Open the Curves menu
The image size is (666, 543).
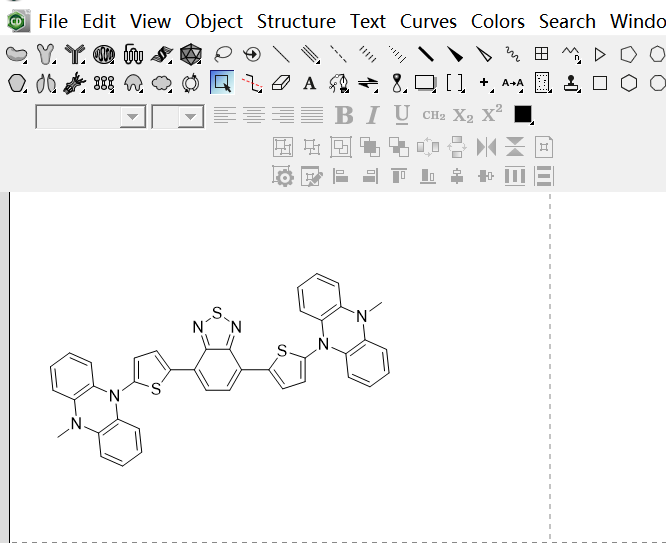[x=428, y=21]
